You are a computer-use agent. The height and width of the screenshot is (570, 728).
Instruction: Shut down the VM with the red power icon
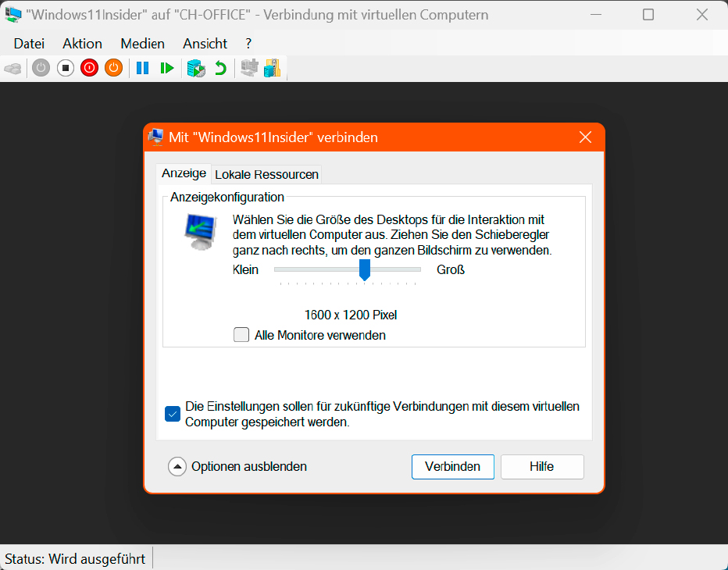[x=89, y=68]
